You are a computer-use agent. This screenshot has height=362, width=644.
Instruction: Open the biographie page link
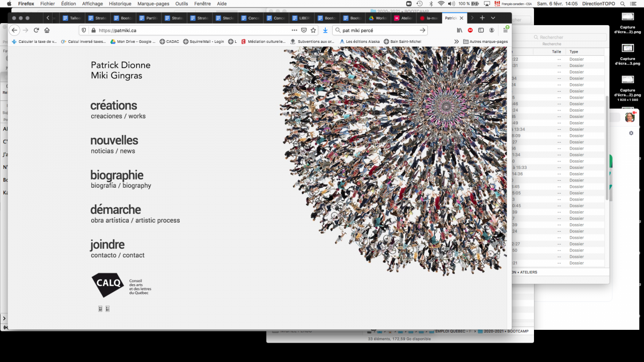click(x=116, y=175)
